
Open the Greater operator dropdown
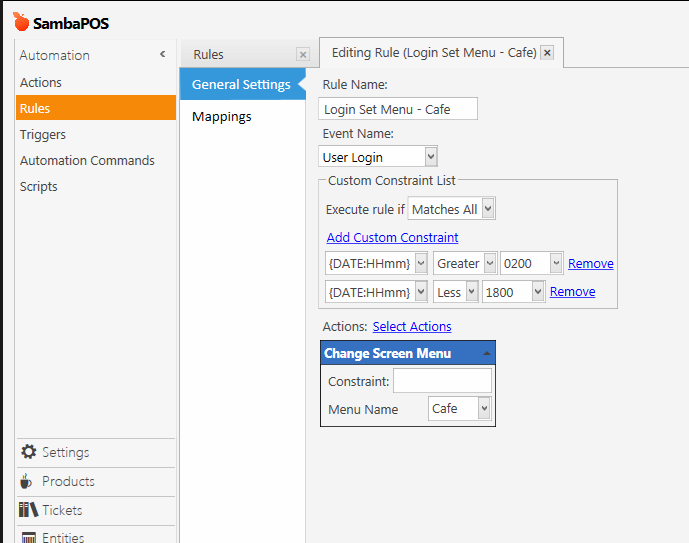[490, 263]
